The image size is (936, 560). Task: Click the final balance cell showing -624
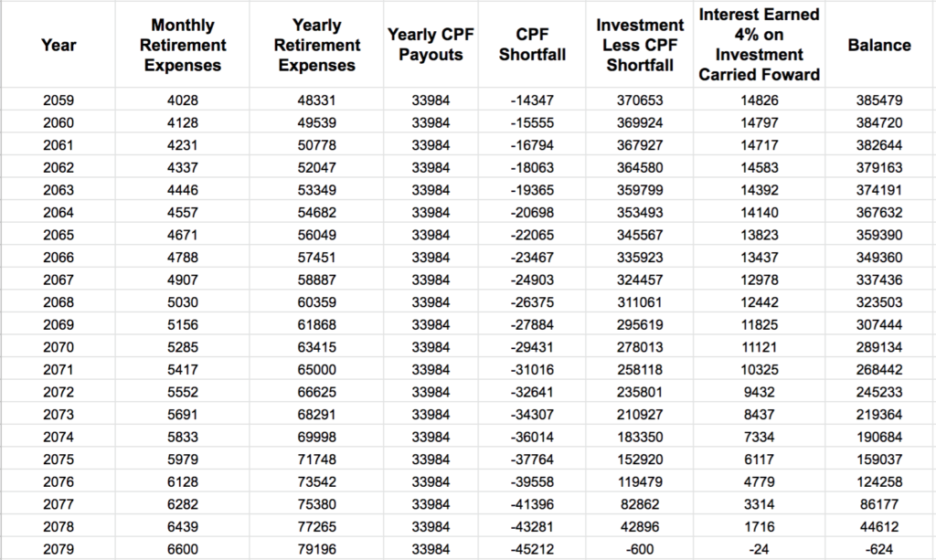(x=878, y=549)
